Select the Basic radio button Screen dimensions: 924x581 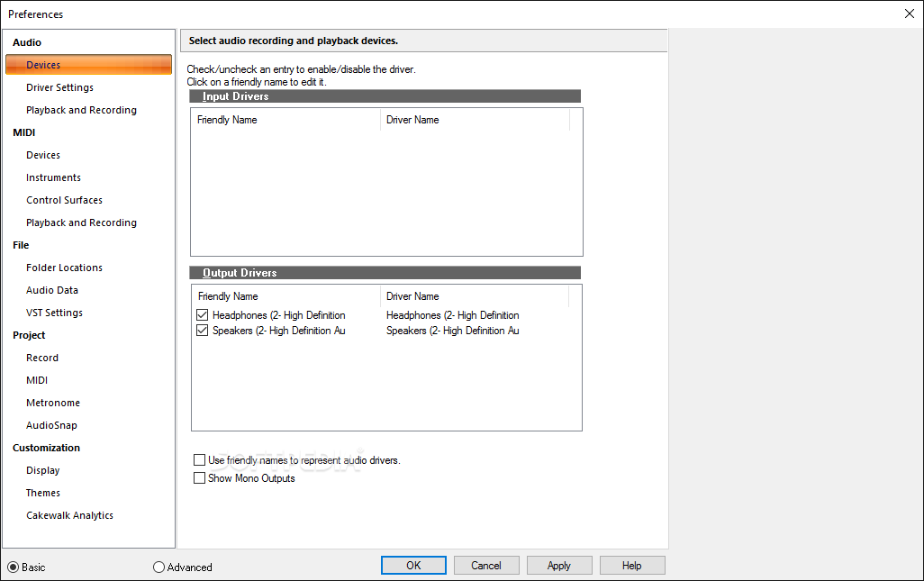point(13,567)
